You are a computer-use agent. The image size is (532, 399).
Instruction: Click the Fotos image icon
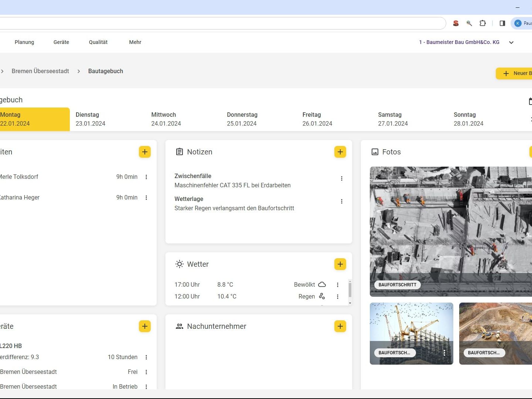375,152
